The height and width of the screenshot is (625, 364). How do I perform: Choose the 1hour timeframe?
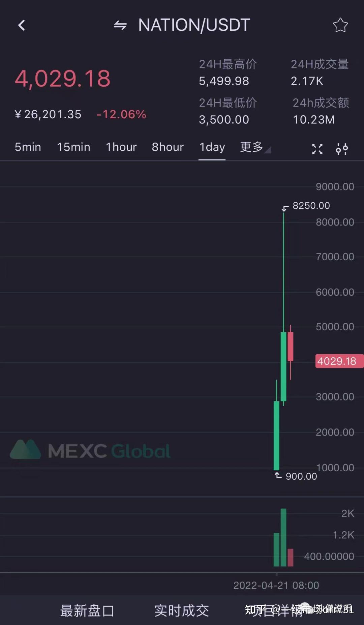pyautogui.click(x=121, y=147)
